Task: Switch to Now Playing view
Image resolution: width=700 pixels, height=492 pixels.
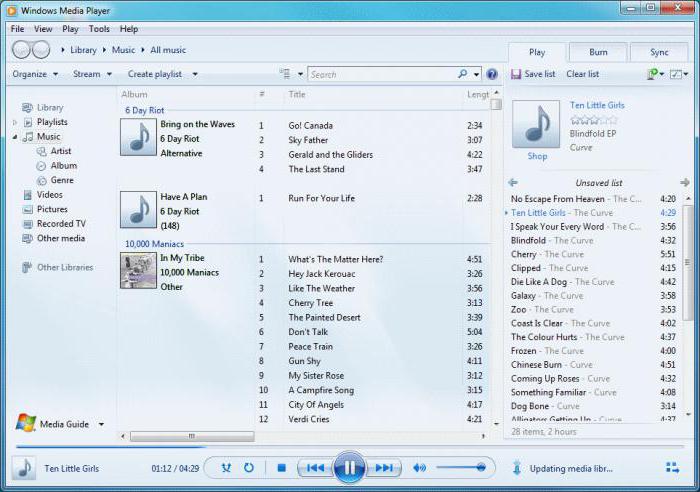Action: 672,467
